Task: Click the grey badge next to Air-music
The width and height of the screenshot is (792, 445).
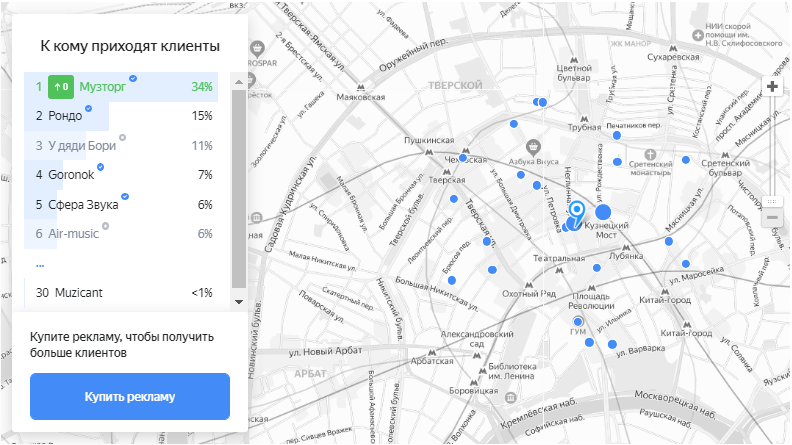Action: (x=106, y=226)
